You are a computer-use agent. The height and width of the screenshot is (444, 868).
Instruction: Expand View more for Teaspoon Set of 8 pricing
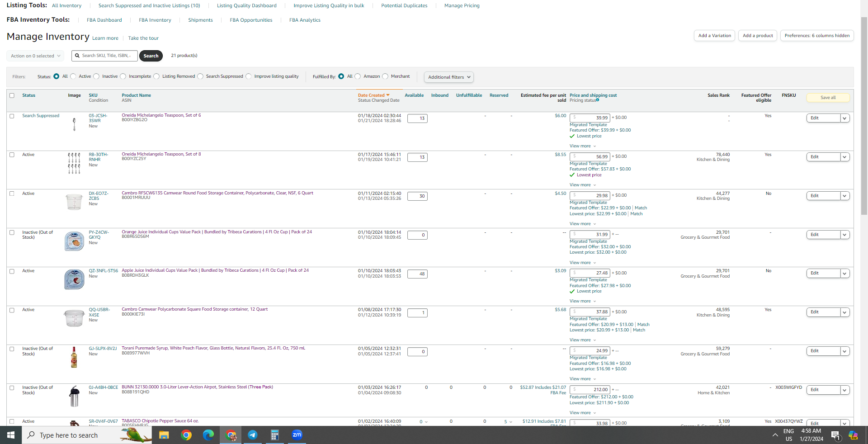(x=583, y=185)
